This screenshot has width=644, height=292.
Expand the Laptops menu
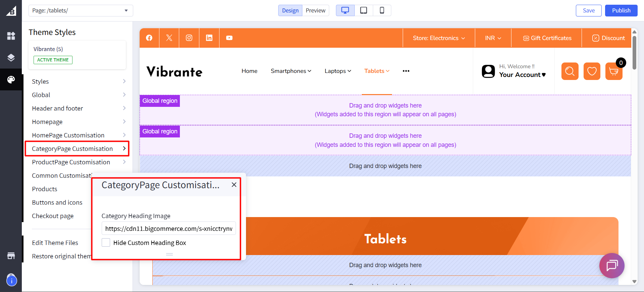(x=338, y=71)
